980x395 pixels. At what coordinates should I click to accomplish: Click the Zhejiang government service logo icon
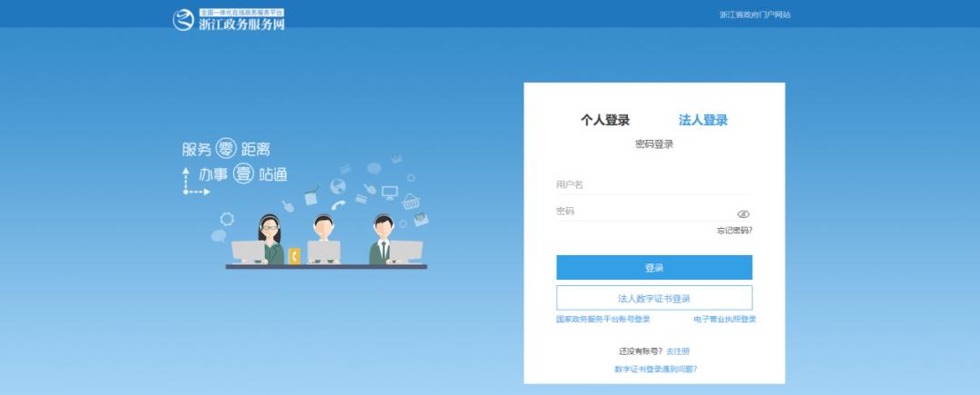183,19
